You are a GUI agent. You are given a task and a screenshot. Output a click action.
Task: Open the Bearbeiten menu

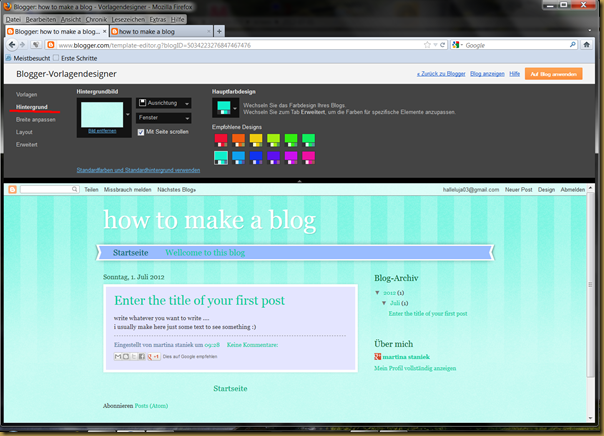(41, 19)
